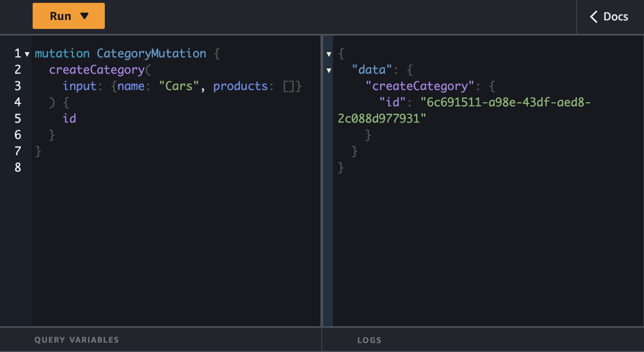Click "createCategory" key in response pane
The image size is (644, 352).
pos(420,86)
